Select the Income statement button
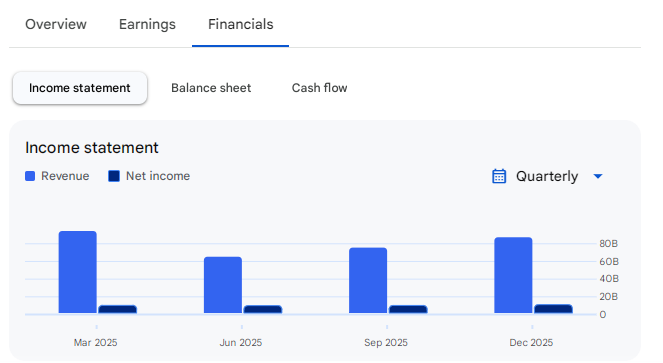663x363 pixels. pos(80,88)
